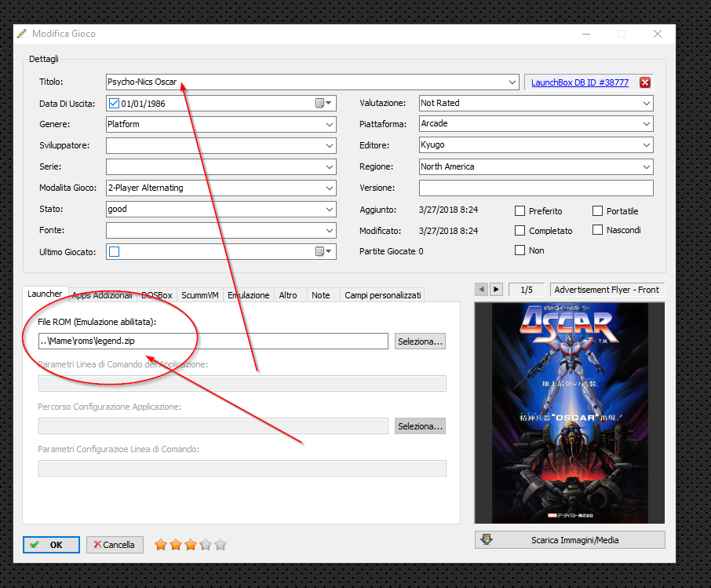The image size is (711, 588).
Task: Click the Oscar advertisement flyer image
Action: 569,413
